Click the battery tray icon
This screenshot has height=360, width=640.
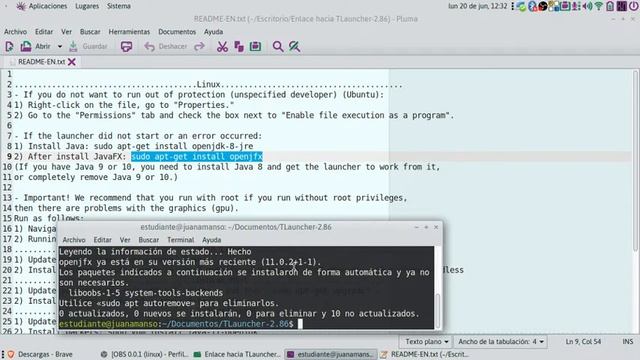click(x=610, y=6)
